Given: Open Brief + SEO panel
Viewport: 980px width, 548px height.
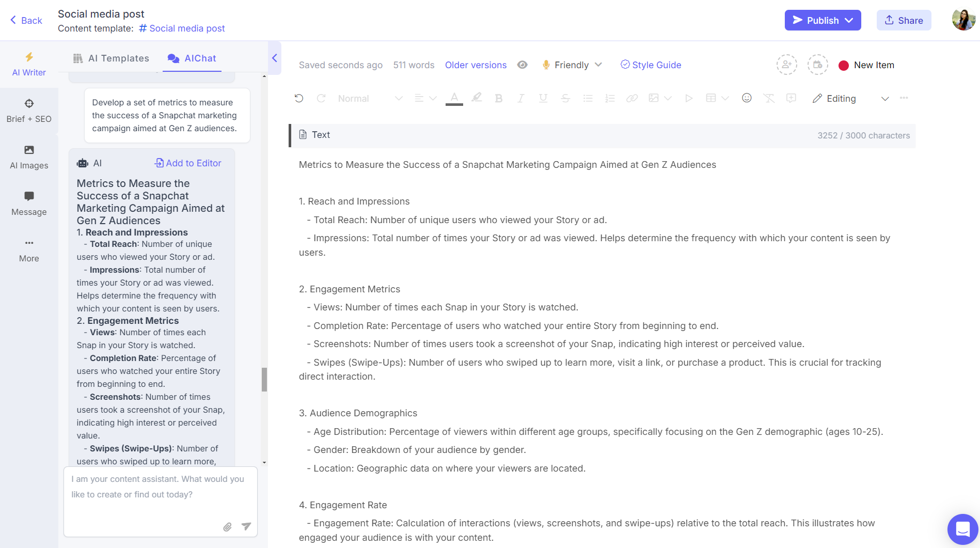Looking at the screenshot, I should pyautogui.click(x=29, y=111).
